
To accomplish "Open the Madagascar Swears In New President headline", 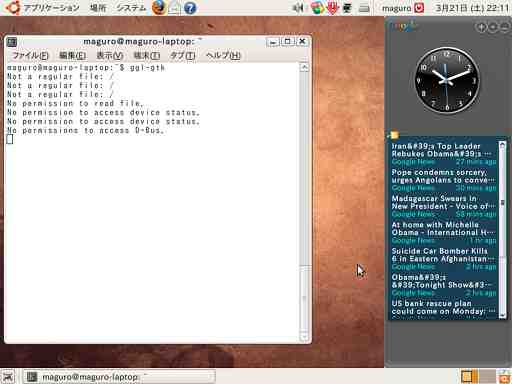I will (x=443, y=202).
